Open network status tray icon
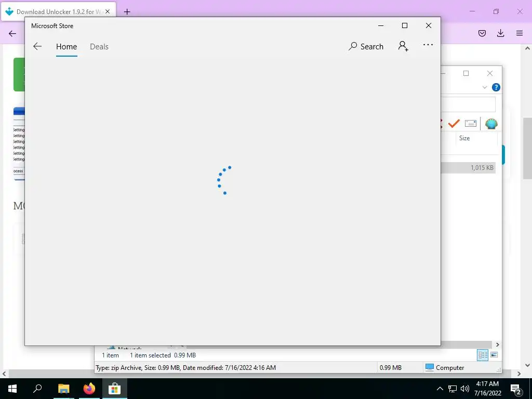Screen dimensions: 532x399 tap(453, 389)
